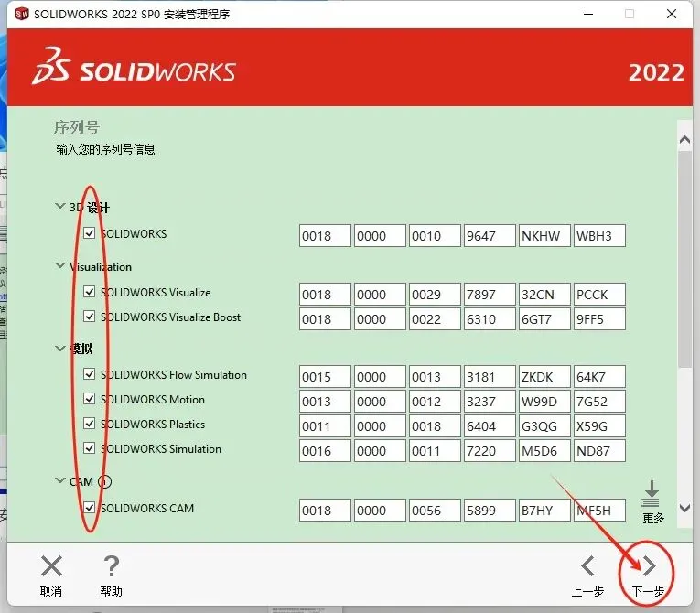Click the SOLIDWORKS Flow Simulation label
This screenshot has width=700, height=613.
[x=174, y=374]
